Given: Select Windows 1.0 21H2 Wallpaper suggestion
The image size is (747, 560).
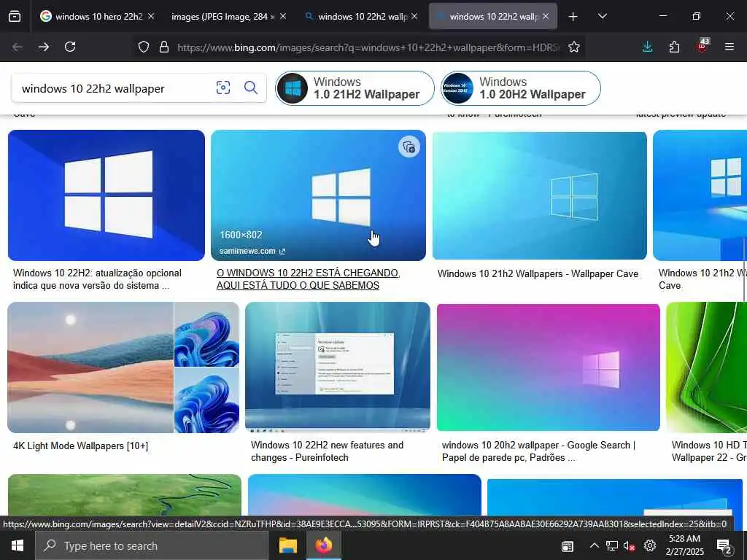Looking at the screenshot, I should (x=355, y=88).
